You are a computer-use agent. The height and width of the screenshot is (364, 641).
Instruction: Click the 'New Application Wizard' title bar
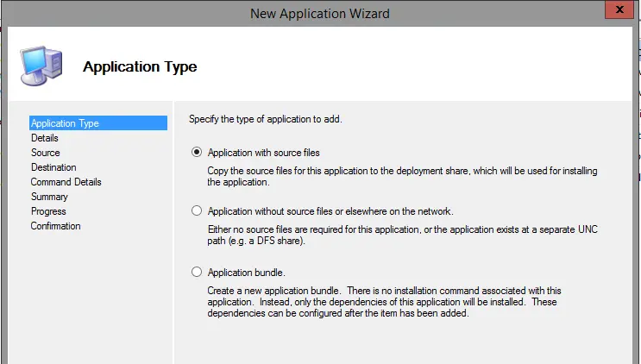tap(320, 14)
